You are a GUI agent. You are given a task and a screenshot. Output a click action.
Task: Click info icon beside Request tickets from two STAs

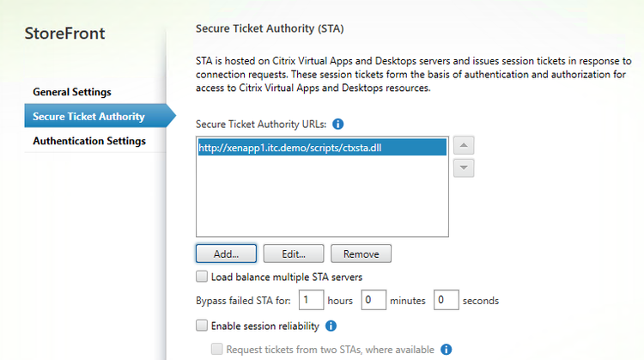point(446,349)
